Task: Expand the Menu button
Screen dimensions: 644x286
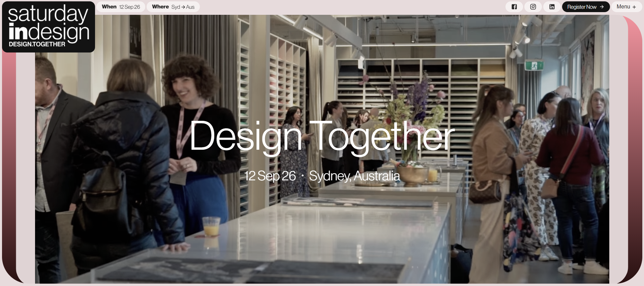Action: point(626,7)
